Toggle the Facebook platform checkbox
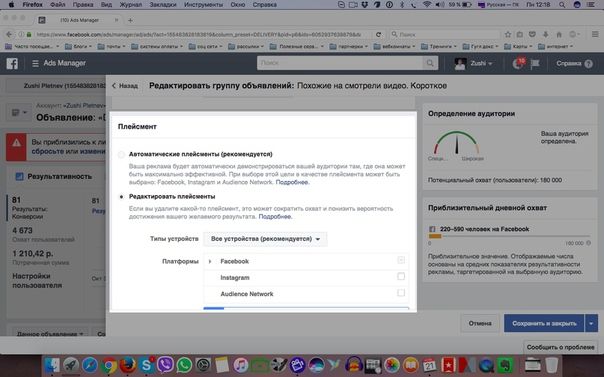The height and width of the screenshot is (377, 604). tap(401, 260)
